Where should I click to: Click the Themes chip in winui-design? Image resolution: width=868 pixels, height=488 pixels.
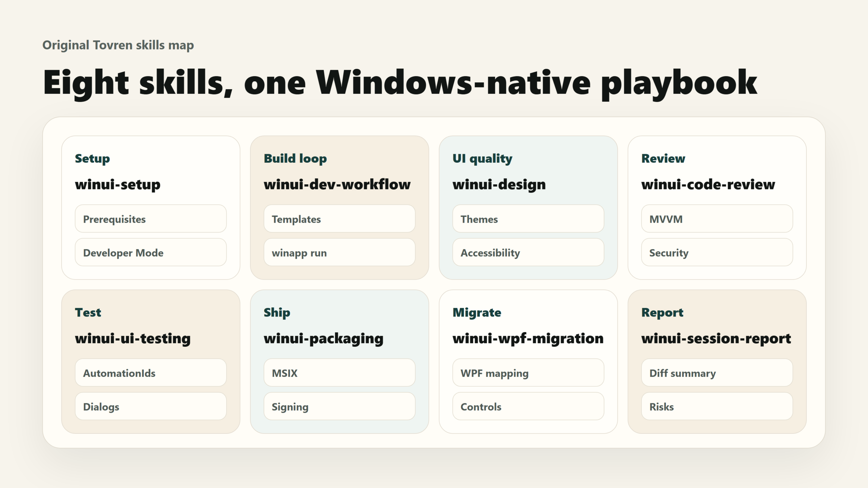tap(528, 219)
